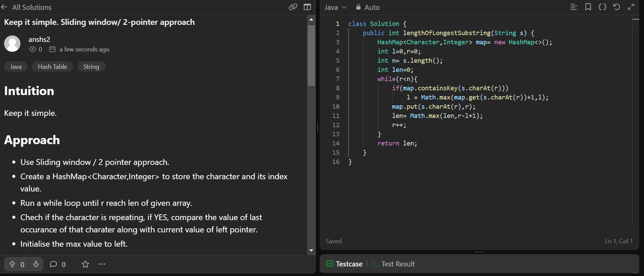This screenshot has height=276, width=644.
Task: Click the 'while(r<n){' code line
Action: point(397,79)
